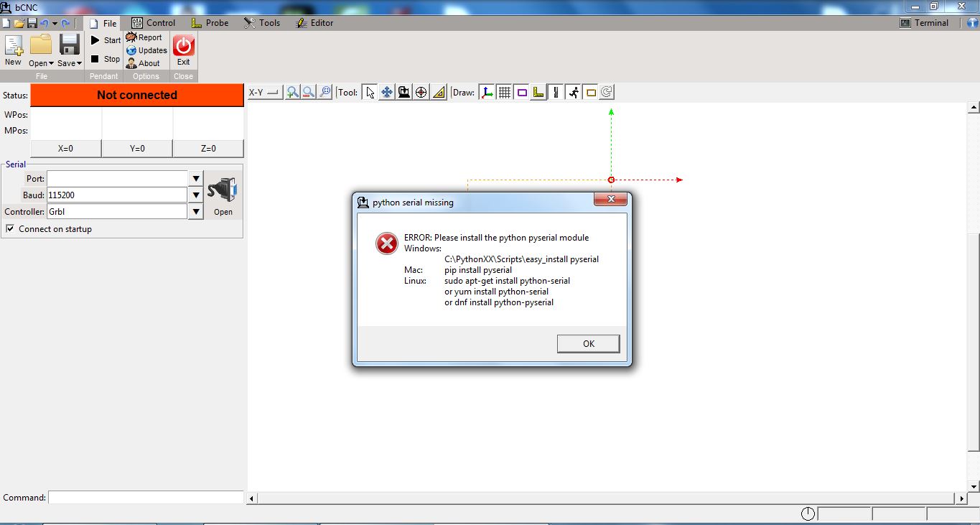Viewport: 980px width, 525px height.
Task: Expand the Port dropdown arrow
Action: [196, 178]
